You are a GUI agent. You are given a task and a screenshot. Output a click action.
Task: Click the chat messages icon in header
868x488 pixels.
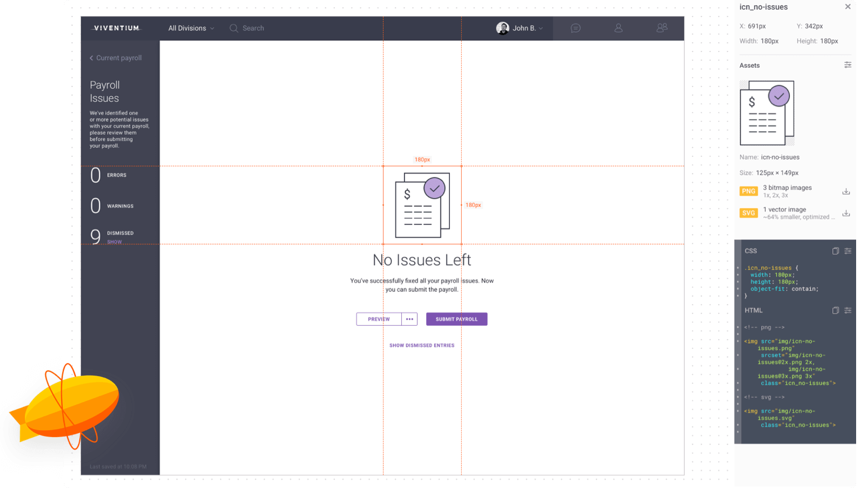click(575, 28)
